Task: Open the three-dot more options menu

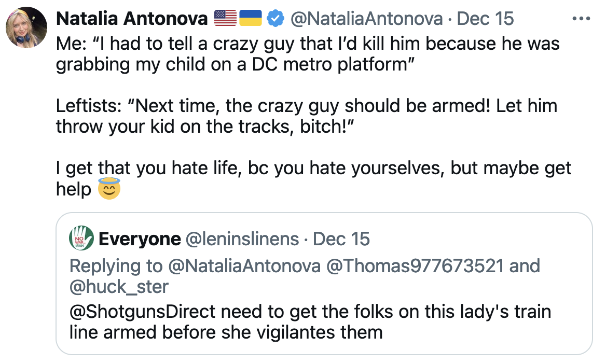Action: (581, 19)
